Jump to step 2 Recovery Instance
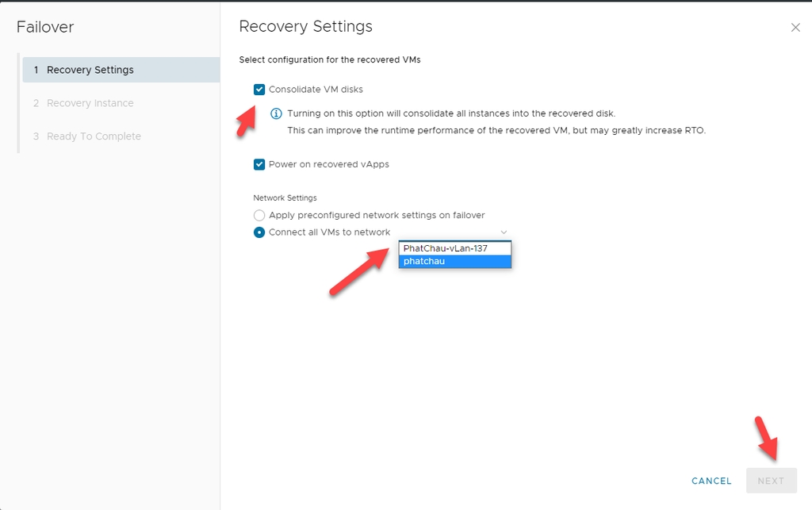The image size is (812, 510). click(90, 103)
